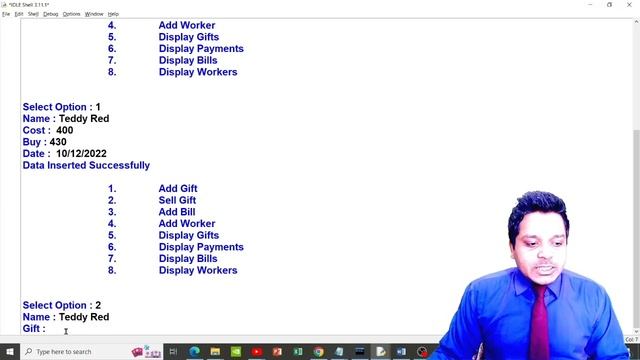Open the Debug menu
640x360 pixels.
[51, 14]
